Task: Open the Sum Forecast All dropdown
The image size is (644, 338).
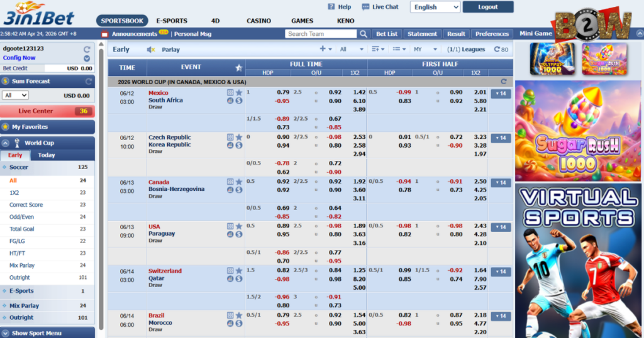Action: (x=15, y=95)
